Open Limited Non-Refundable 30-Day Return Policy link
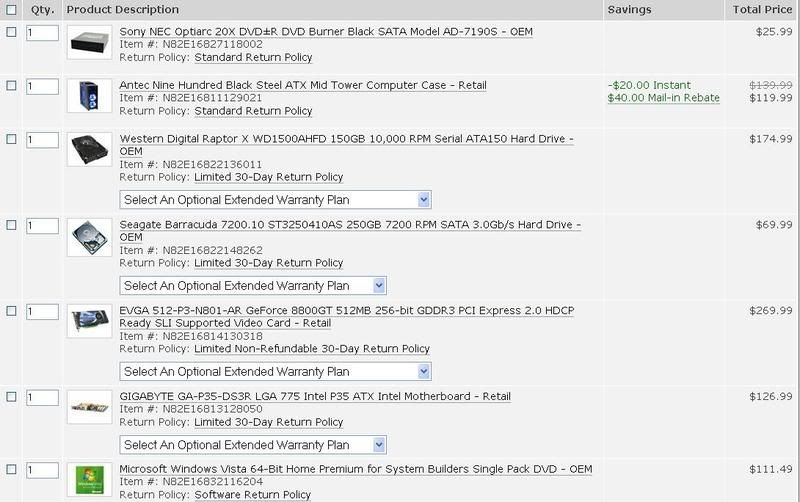Image resolution: width=800 pixels, height=502 pixels. point(311,349)
